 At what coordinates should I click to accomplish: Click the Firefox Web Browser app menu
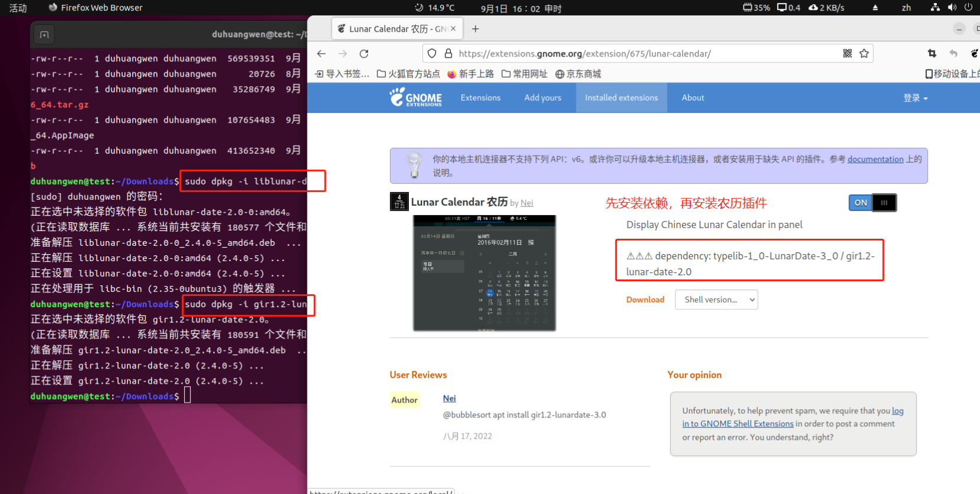[x=95, y=8]
